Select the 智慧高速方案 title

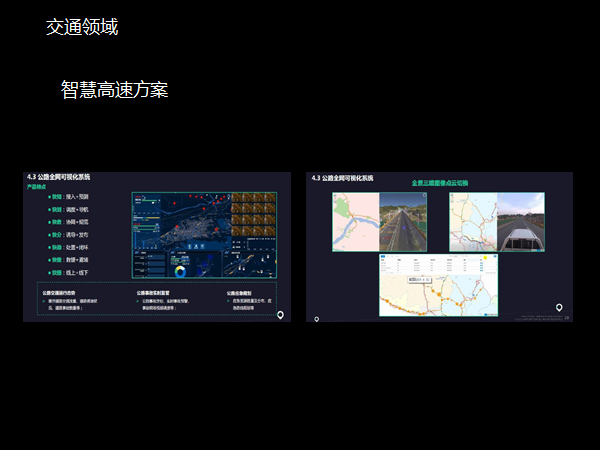114,90
